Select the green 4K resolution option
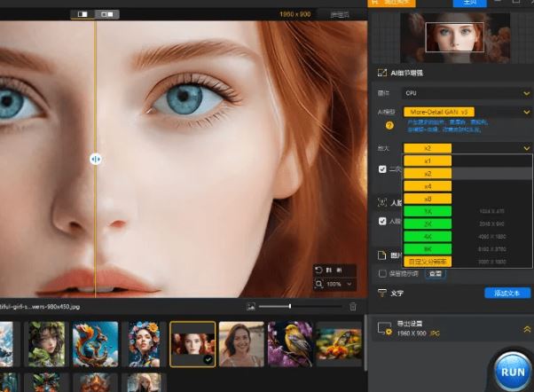 pos(428,237)
